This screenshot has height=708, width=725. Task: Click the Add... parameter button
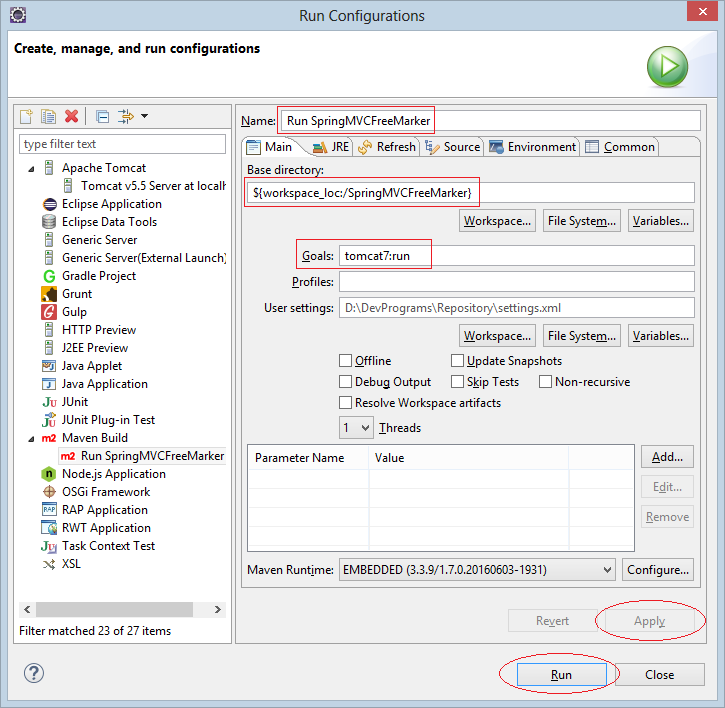tap(667, 457)
